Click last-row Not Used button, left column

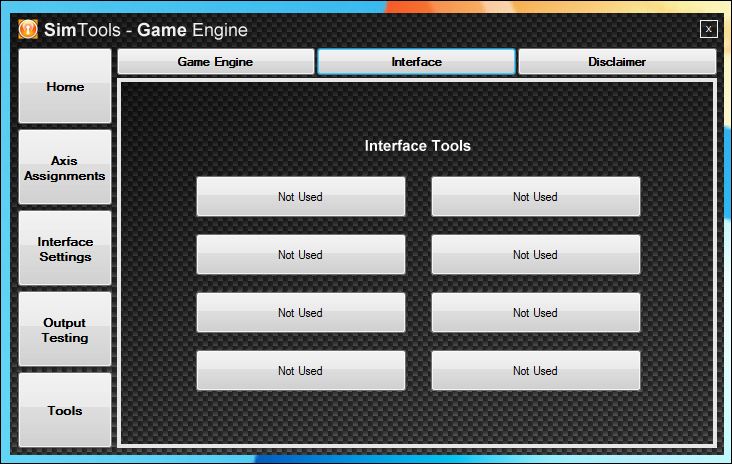coord(301,370)
